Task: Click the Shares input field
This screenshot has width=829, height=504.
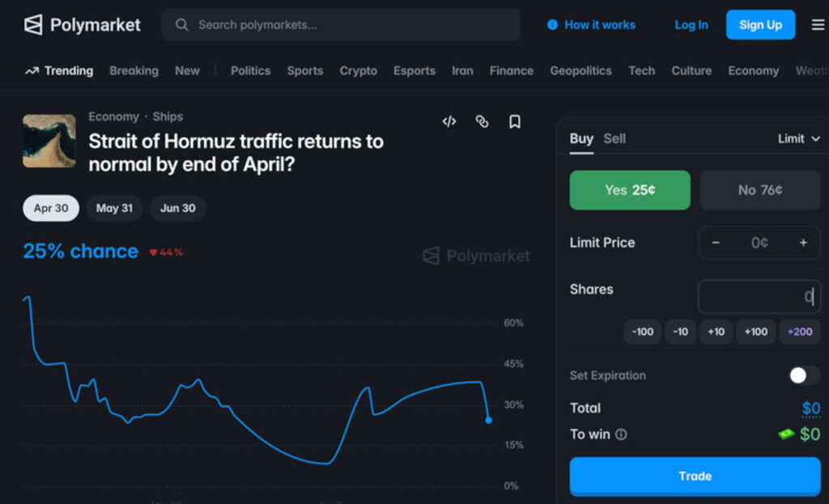Action: (758, 297)
